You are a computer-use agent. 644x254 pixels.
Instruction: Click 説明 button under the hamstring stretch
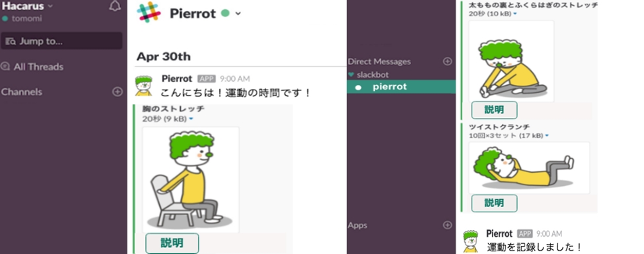click(x=494, y=110)
